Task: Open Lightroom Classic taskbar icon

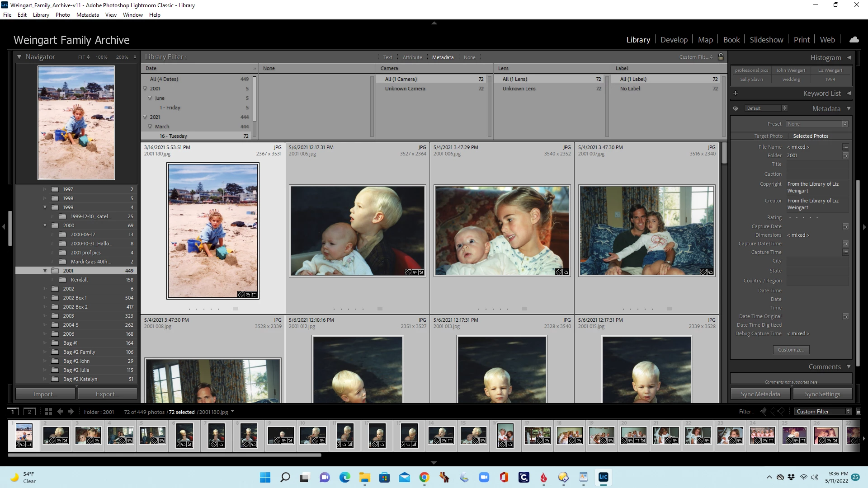Action: [603, 477]
